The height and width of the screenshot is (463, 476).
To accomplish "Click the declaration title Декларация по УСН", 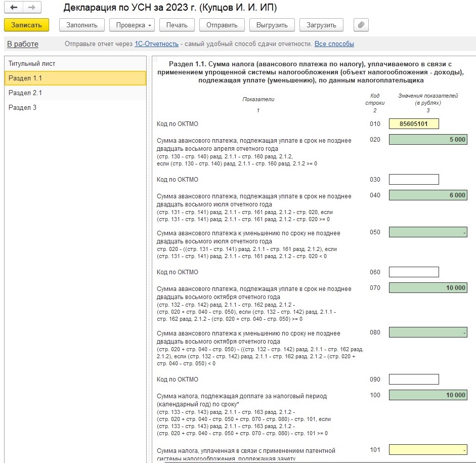I will [x=170, y=8].
